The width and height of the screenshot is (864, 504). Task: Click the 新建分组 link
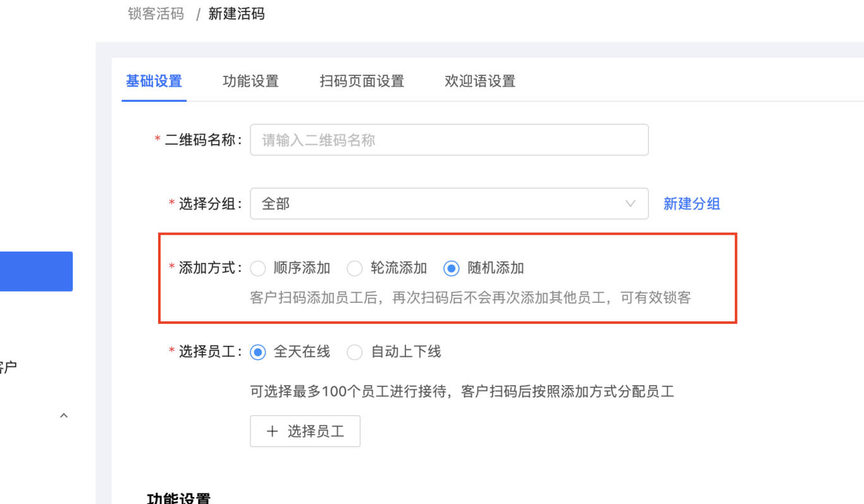point(691,204)
